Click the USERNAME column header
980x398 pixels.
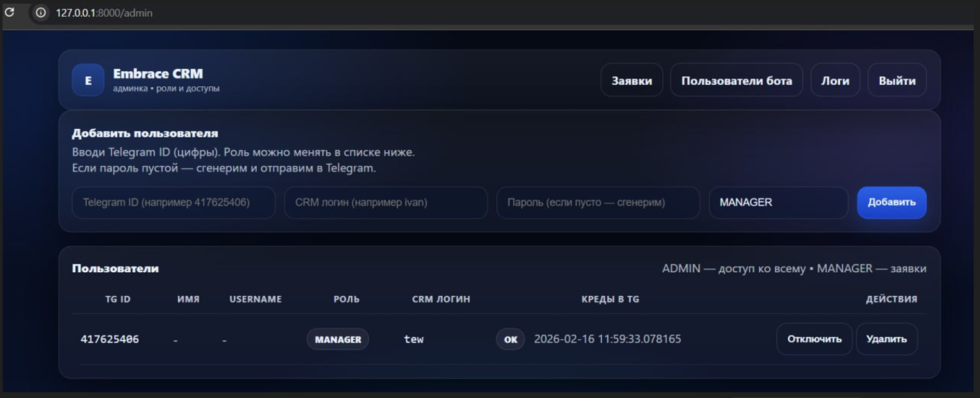[x=256, y=299]
